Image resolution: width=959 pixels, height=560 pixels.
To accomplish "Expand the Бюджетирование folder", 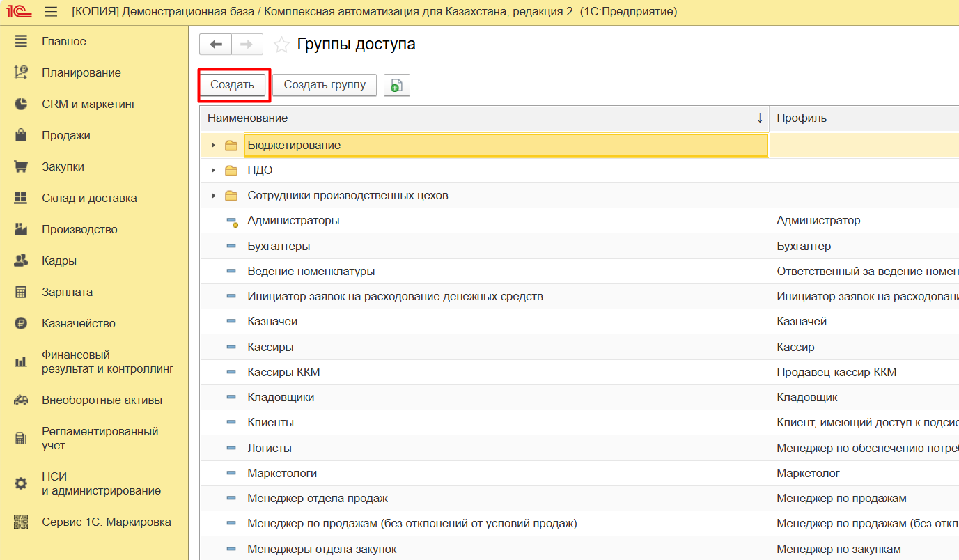I will click(x=214, y=146).
